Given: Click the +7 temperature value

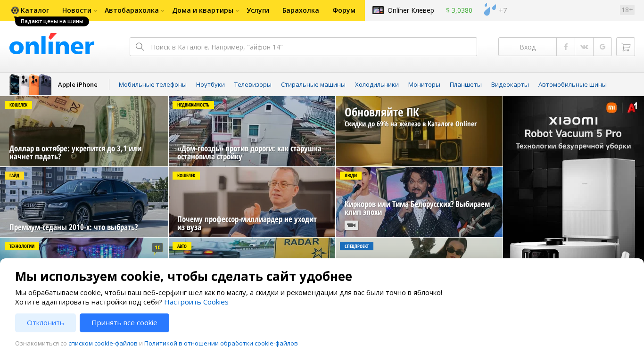Looking at the screenshot, I should click(503, 10).
